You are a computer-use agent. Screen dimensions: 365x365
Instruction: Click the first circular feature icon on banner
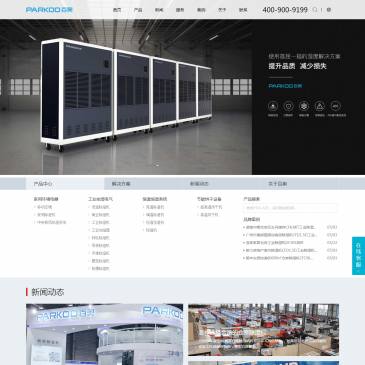click(x=273, y=106)
